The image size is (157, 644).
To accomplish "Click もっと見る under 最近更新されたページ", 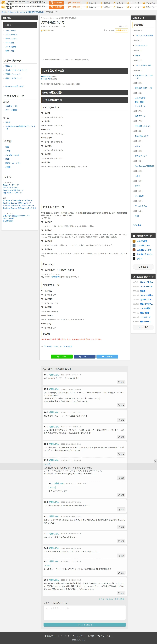I will (143, 327).
